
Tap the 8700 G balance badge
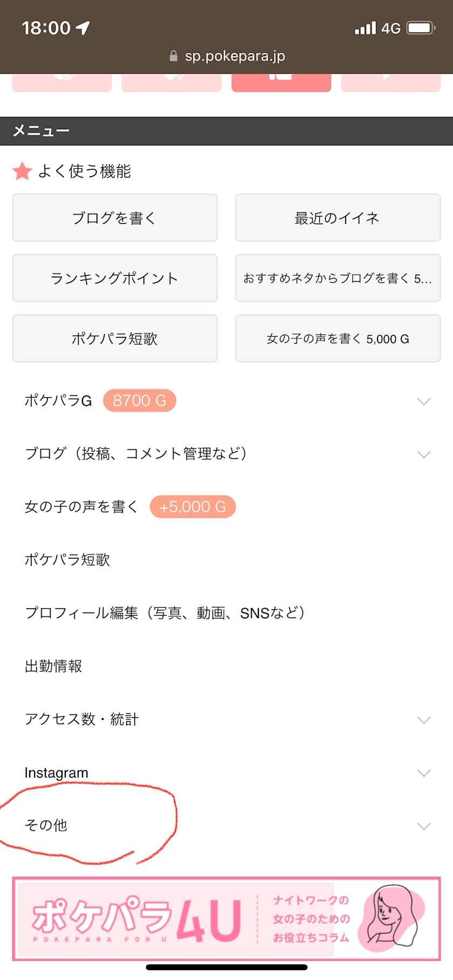point(140,401)
